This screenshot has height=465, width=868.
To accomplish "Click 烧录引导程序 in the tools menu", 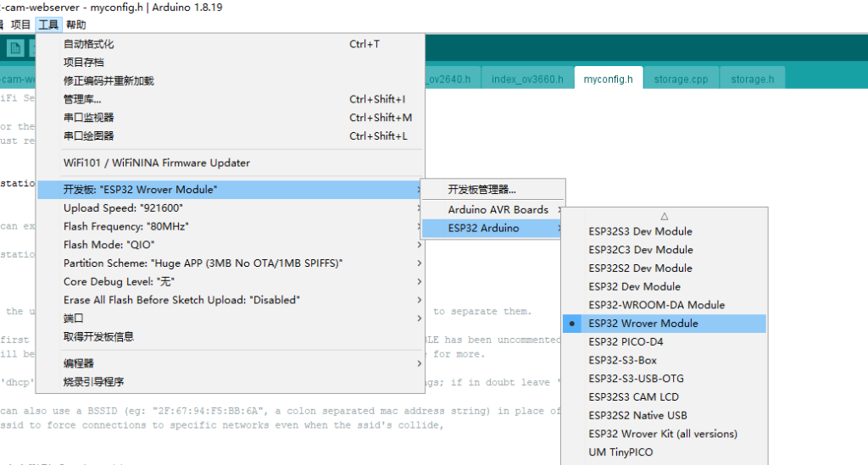I will (x=94, y=382).
